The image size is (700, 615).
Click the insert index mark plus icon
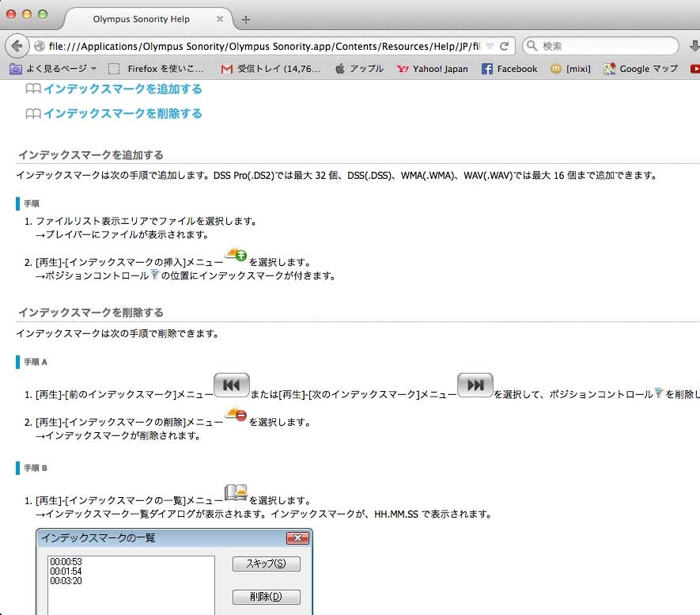pyautogui.click(x=236, y=255)
